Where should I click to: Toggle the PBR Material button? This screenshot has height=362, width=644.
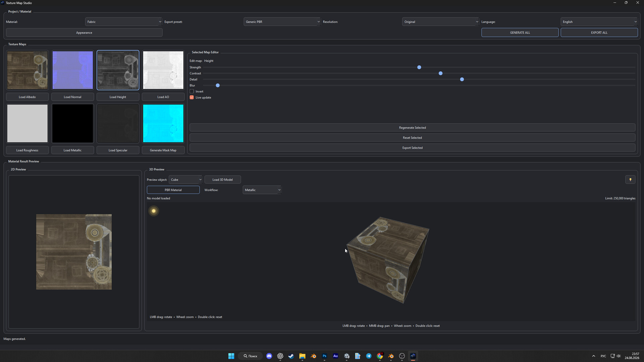pos(173,190)
